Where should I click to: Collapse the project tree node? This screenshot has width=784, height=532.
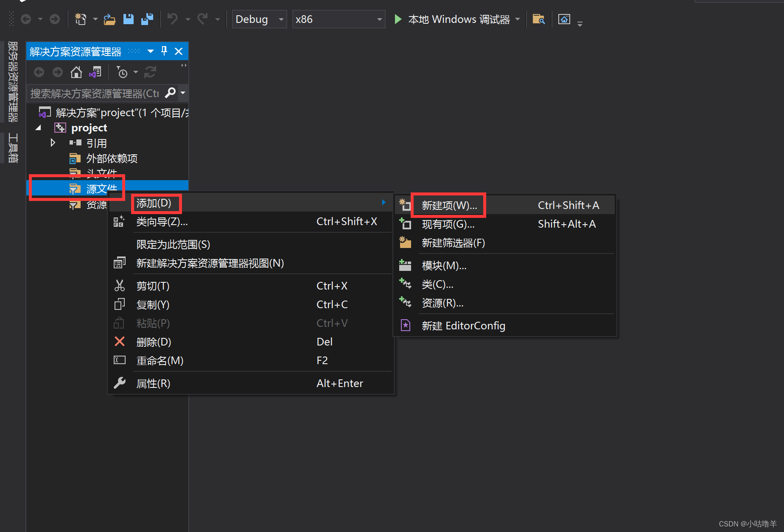(x=38, y=127)
